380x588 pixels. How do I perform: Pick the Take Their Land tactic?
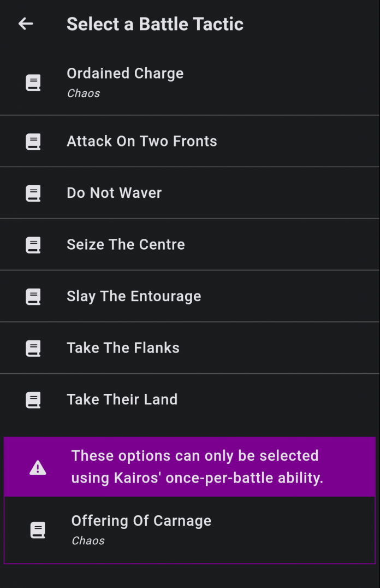[x=122, y=399]
